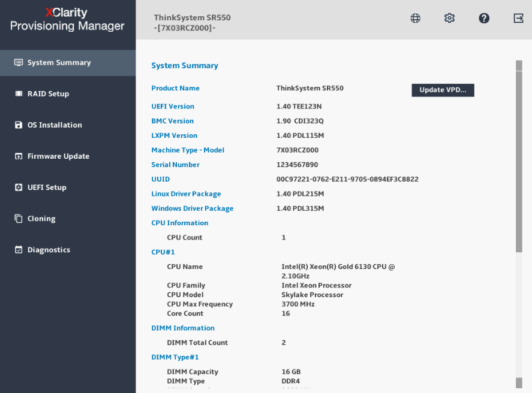
Task: Click the DIMM Total Count label
Action: (x=197, y=343)
